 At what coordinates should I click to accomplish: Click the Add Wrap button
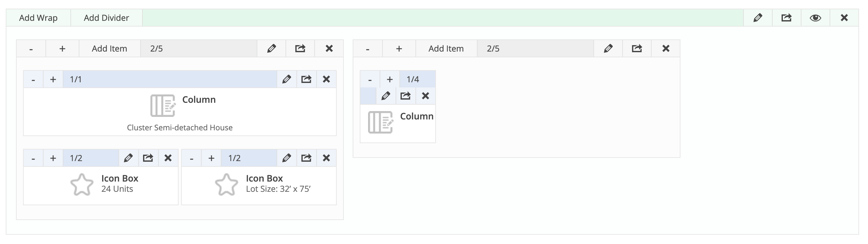click(x=38, y=18)
